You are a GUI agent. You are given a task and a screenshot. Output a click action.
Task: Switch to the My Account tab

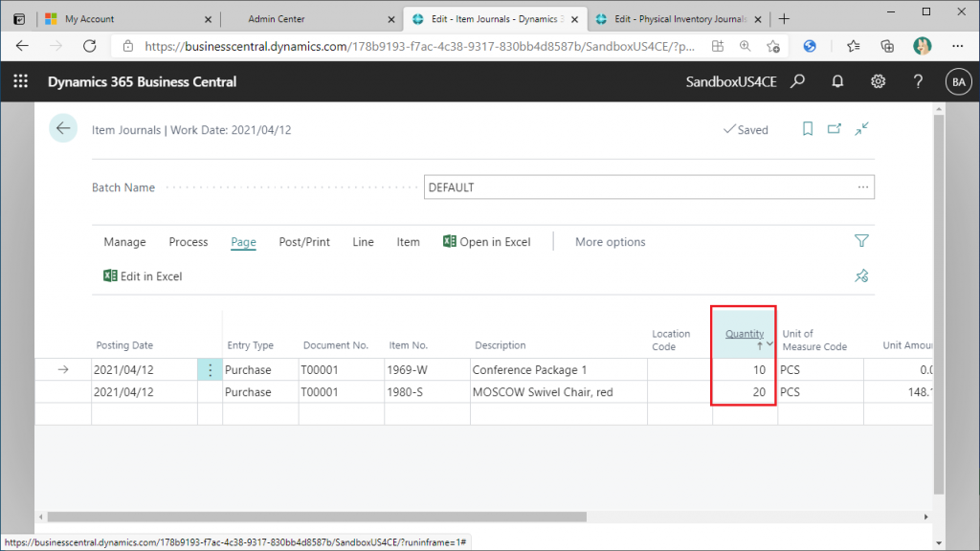(x=129, y=19)
